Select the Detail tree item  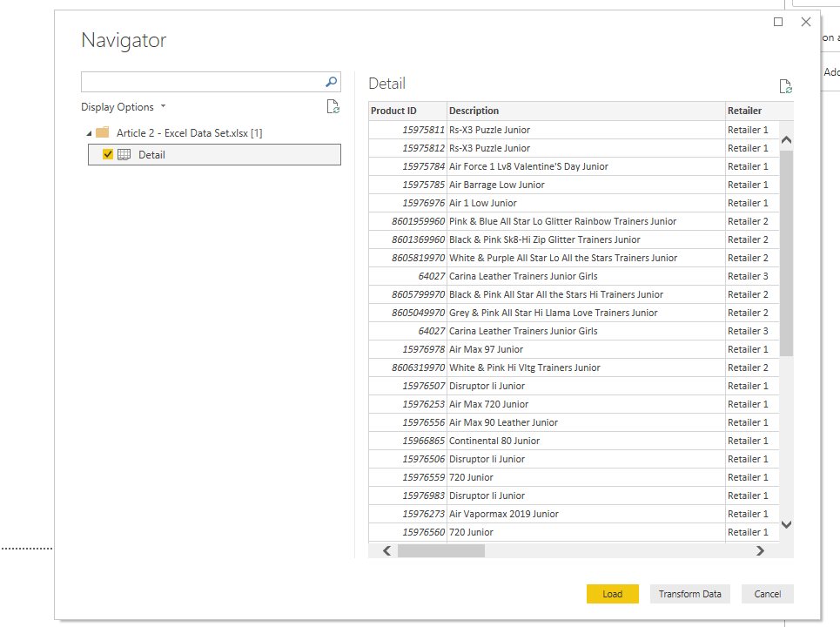pyautogui.click(x=214, y=154)
